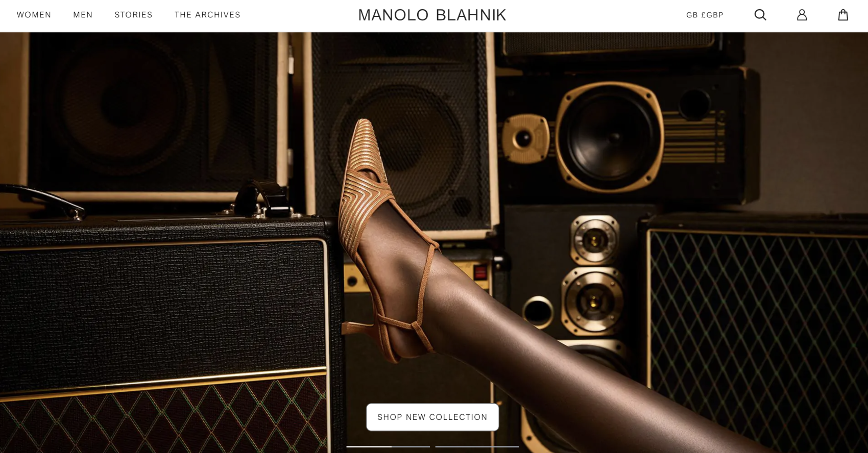Click the account profile icon

[x=802, y=15]
